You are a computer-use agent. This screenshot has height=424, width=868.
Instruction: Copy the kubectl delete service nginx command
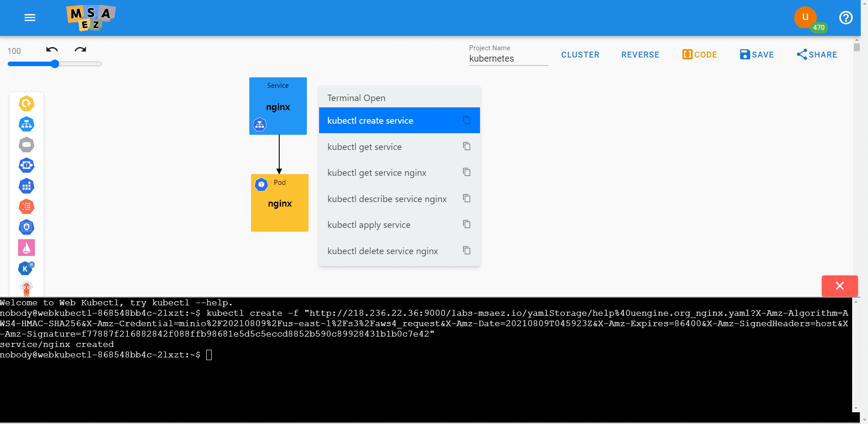coord(466,251)
